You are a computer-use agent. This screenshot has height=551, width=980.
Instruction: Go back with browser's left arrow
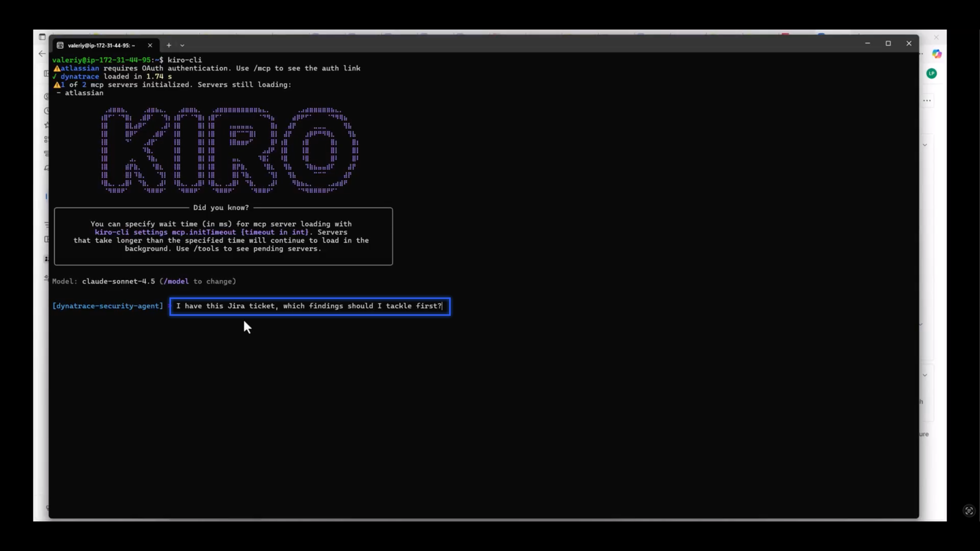coord(42,54)
